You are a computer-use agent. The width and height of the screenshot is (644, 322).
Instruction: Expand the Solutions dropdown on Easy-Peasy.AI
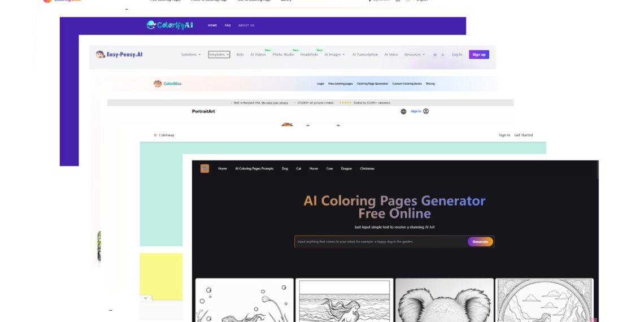[191, 55]
